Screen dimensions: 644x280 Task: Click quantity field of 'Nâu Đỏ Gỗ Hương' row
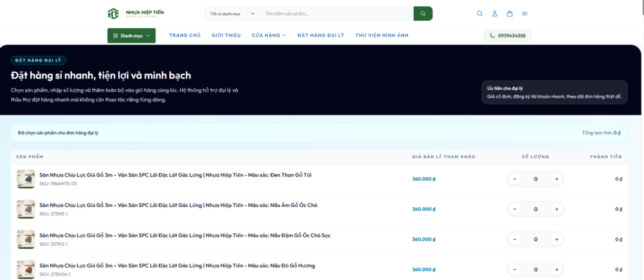coord(536,270)
